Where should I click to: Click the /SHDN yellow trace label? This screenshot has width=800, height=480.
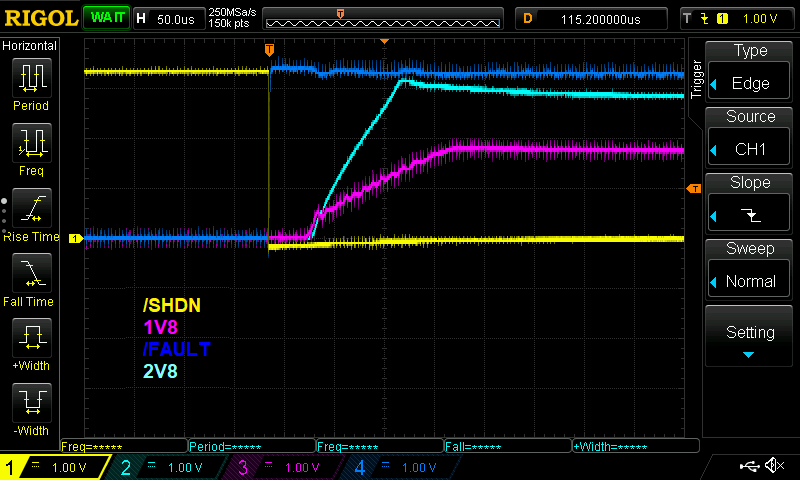coord(171,306)
